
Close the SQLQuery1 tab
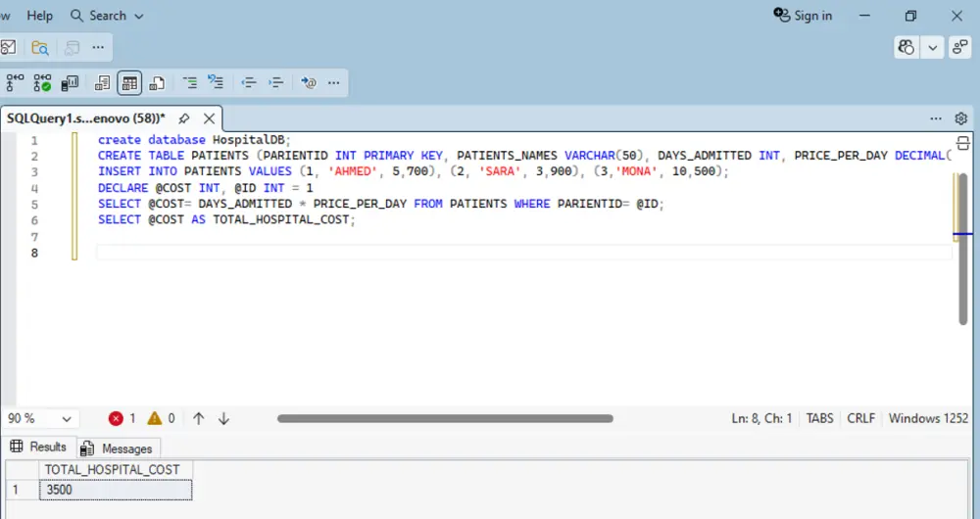[210, 118]
